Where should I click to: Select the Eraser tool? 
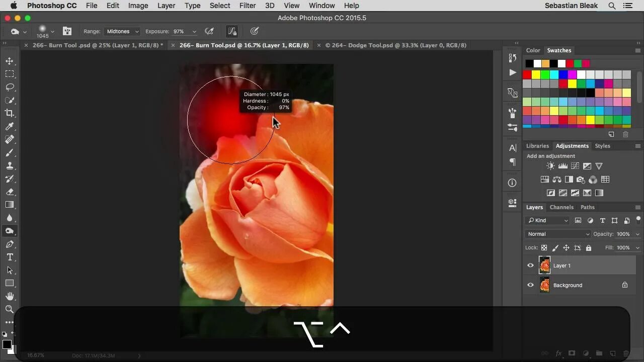[10, 192]
